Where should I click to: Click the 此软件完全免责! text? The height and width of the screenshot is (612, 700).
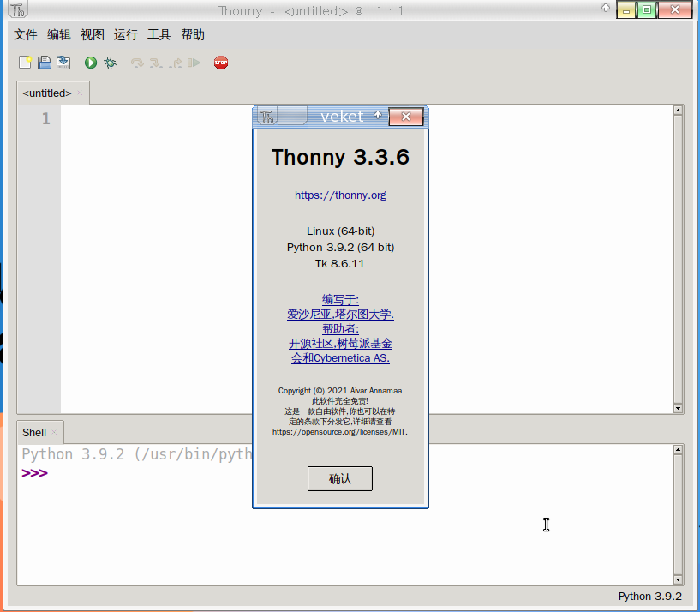point(340,400)
